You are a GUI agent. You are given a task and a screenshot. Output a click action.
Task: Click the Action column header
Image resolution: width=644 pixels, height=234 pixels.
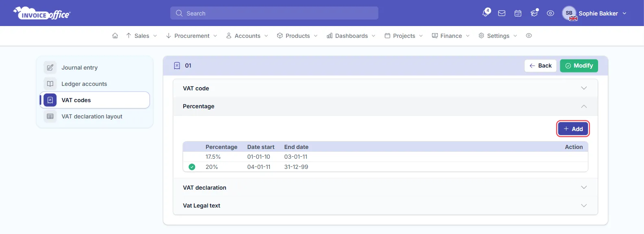574,147
